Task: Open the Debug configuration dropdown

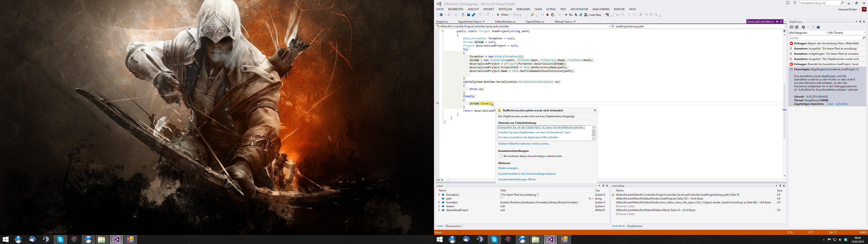Action: pyautogui.click(x=520, y=15)
